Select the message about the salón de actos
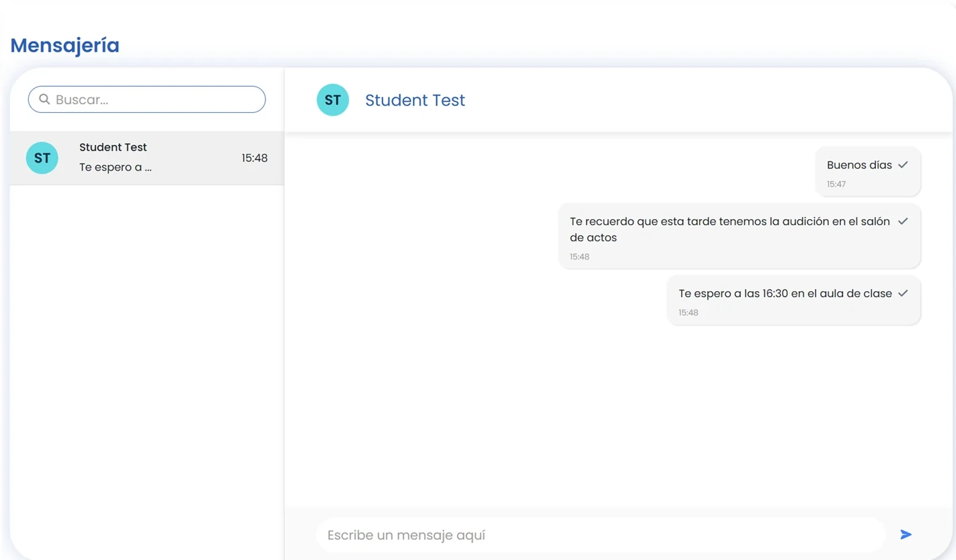The image size is (956, 560). pos(729,229)
